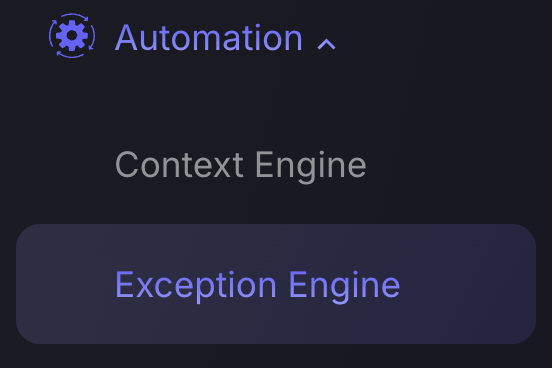Image resolution: width=552 pixels, height=368 pixels.
Task: Switch to Context Engine from the sidebar
Action: [241, 165]
